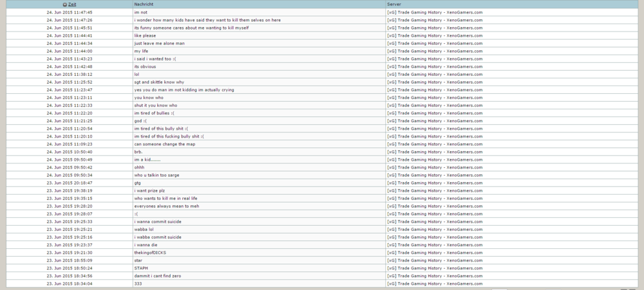
Task: Click the server name in the '333' row
Action: [x=435, y=284]
